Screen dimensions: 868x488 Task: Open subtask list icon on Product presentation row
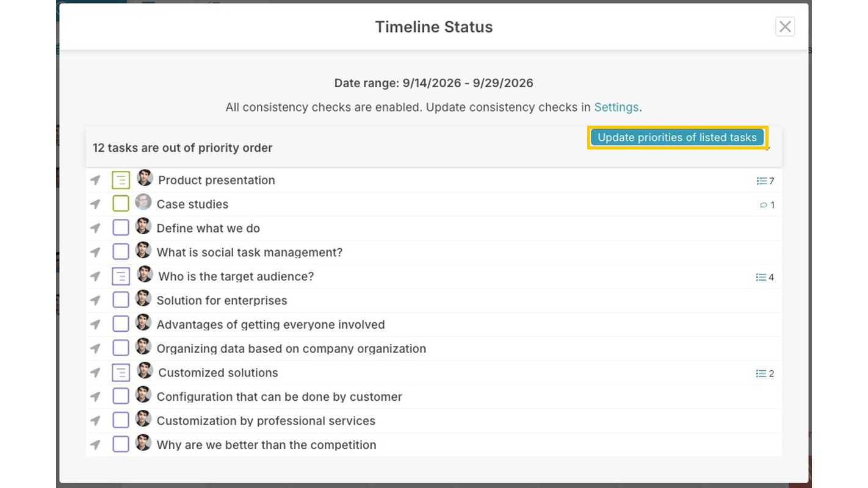pyautogui.click(x=761, y=181)
